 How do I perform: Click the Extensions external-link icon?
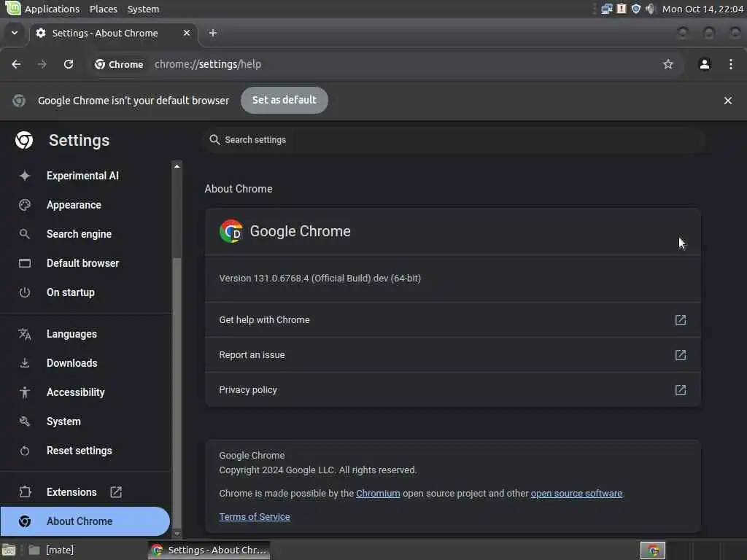[x=116, y=492]
